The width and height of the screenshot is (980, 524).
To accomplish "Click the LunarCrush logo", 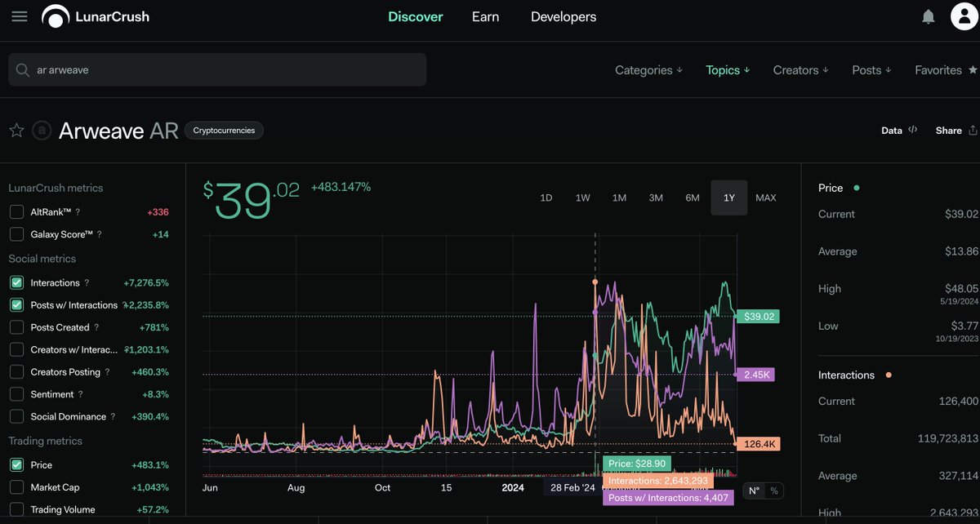I will (x=96, y=16).
